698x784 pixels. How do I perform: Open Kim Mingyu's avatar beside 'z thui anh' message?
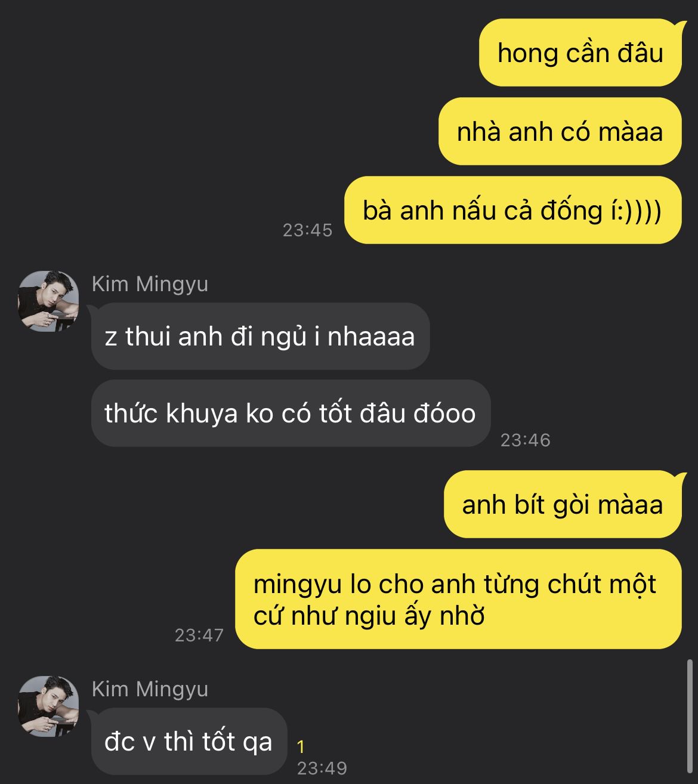(x=48, y=301)
